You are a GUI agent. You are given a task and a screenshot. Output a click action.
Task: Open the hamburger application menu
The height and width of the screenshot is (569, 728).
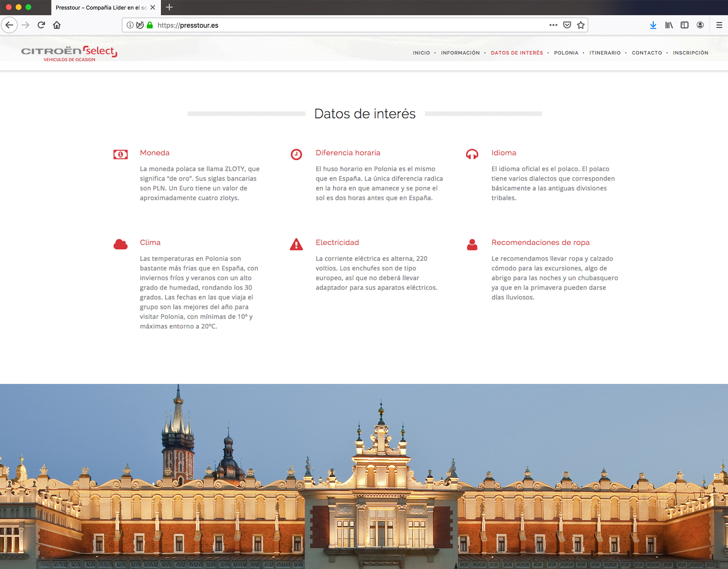click(719, 25)
